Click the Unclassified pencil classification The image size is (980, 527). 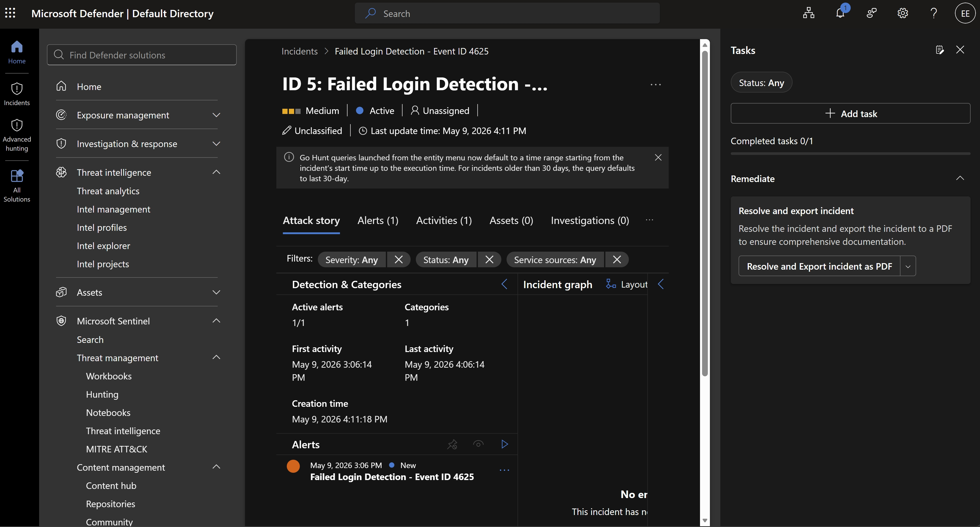click(312, 131)
